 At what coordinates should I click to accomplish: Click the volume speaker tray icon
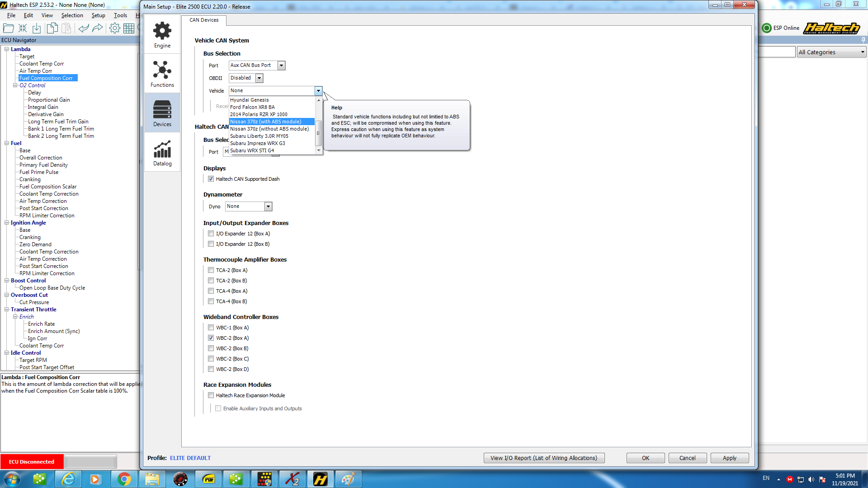coord(811,479)
